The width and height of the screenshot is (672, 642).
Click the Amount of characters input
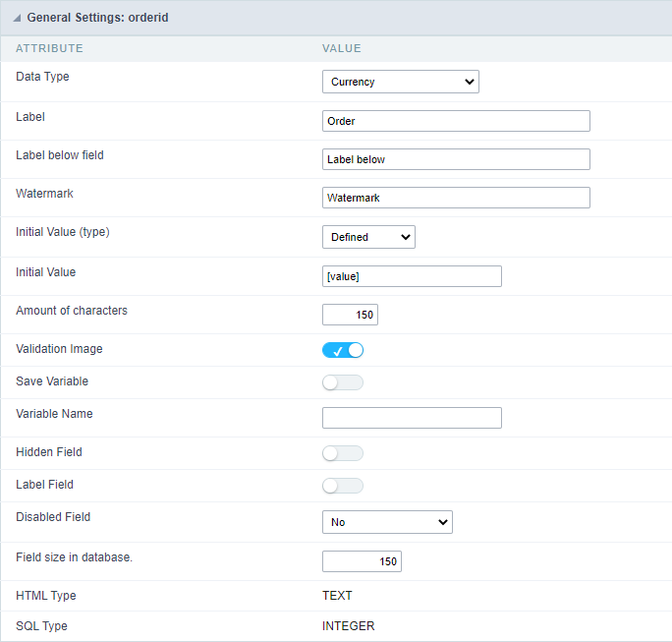pyautogui.click(x=350, y=315)
